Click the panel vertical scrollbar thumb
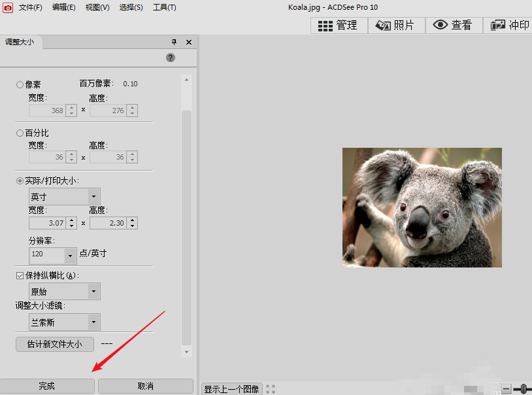This screenshot has height=395, width=532. [187, 228]
